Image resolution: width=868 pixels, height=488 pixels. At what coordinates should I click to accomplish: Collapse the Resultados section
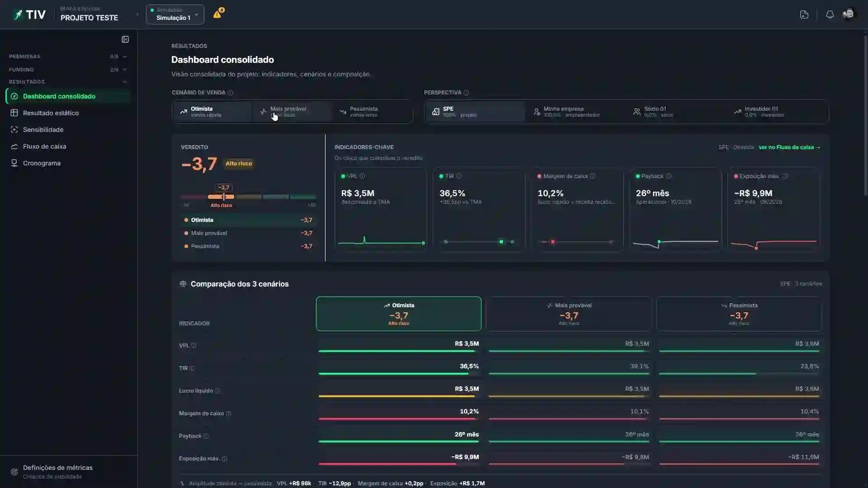pos(68,82)
